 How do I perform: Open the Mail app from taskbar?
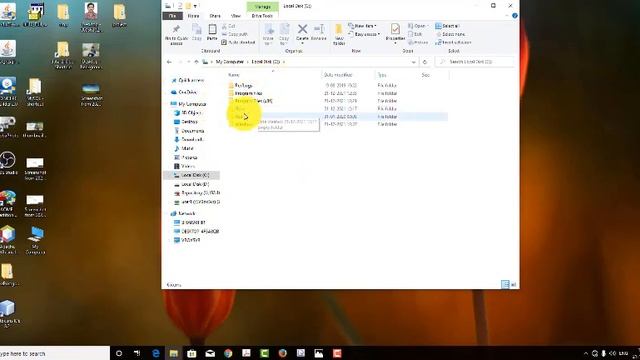tap(210, 353)
